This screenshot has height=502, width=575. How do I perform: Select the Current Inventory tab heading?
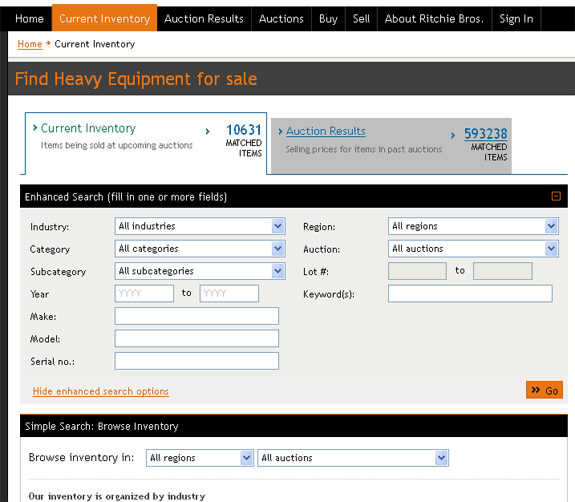pyautogui.click(x=88, y=128)
